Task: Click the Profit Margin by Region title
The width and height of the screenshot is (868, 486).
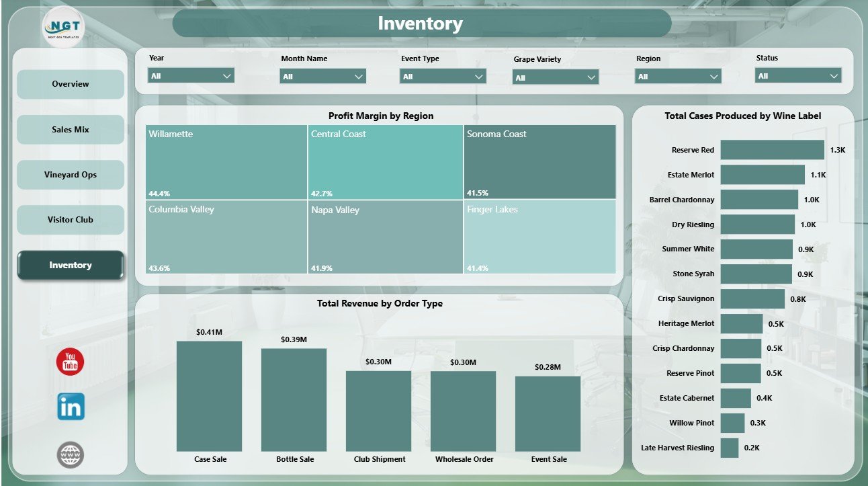Action: pos(381,116)
